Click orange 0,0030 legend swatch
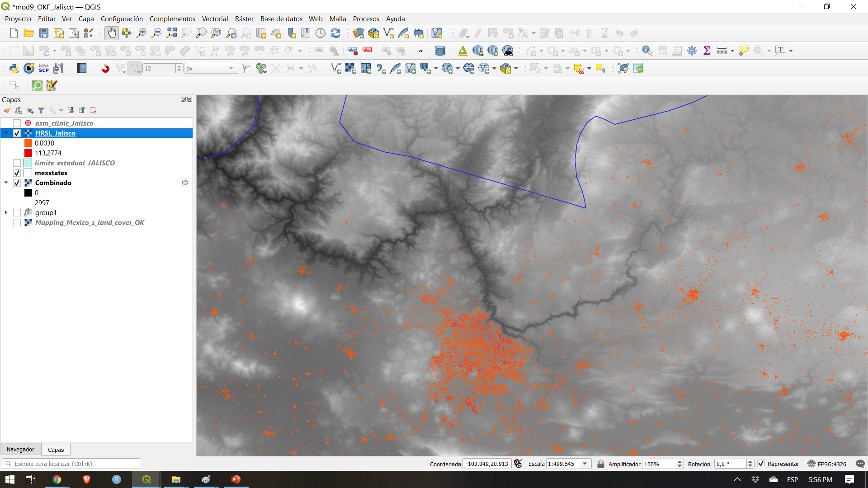 click(x=28, y=143)
